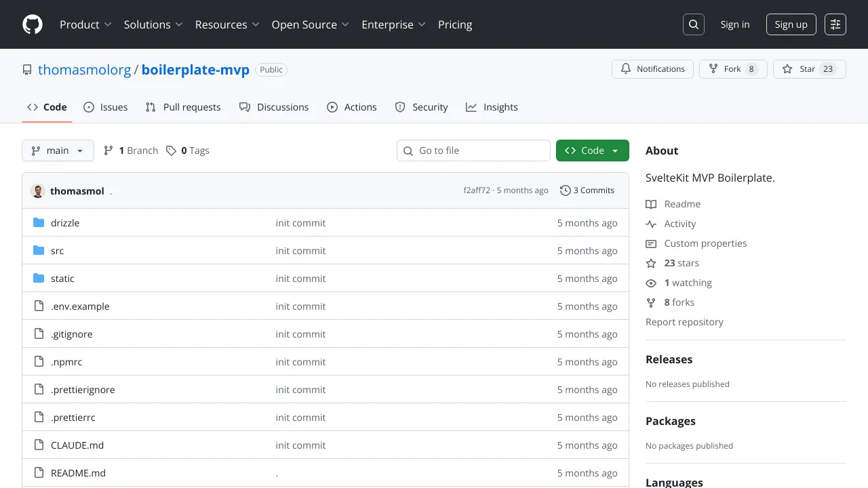Expand the main branch dropdown
This screenshot has height=488, width=868.
click(x=58, y=150)
